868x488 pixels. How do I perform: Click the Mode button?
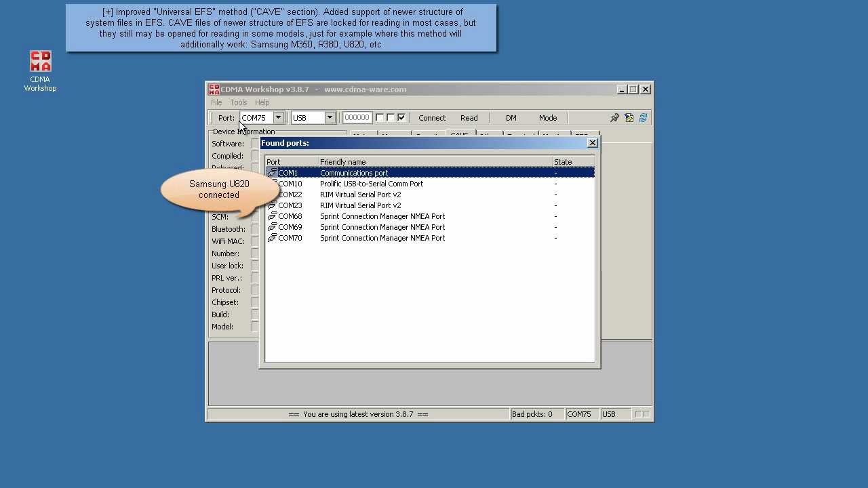click(548, 118)
